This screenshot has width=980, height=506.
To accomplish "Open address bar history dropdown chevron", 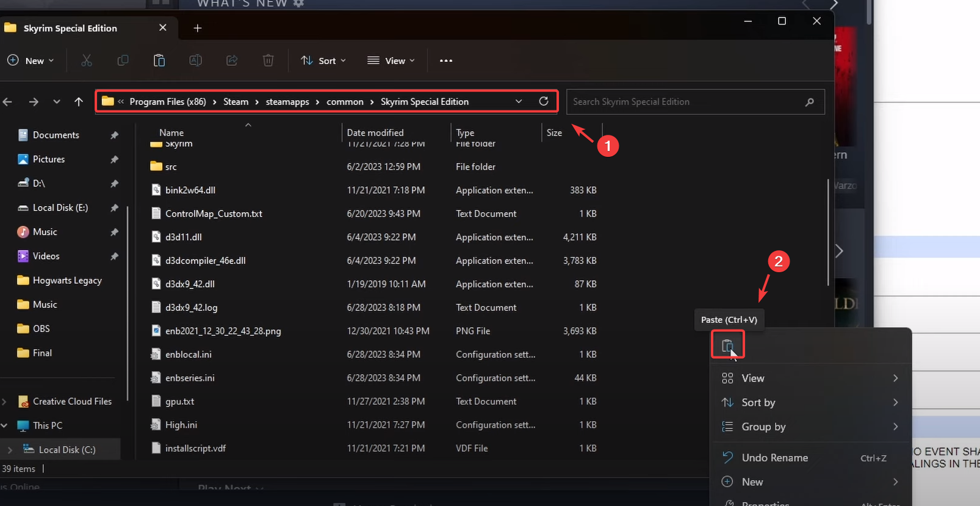I will tap(519, 101).
